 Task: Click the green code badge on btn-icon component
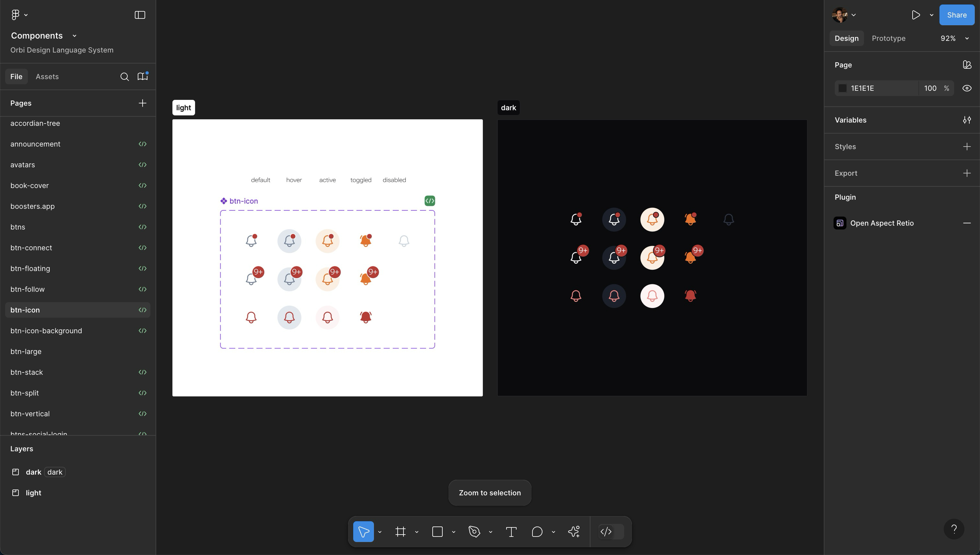point(430,201)
